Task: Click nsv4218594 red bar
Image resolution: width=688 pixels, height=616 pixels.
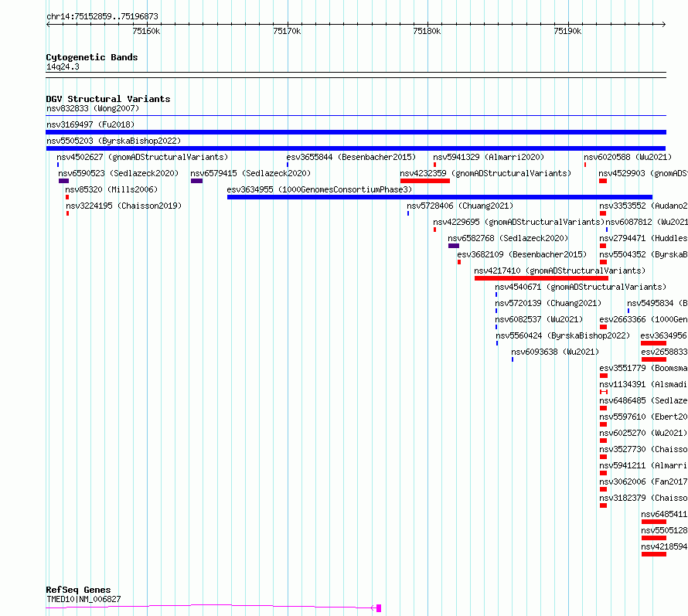Action: (x=654, y=554)
